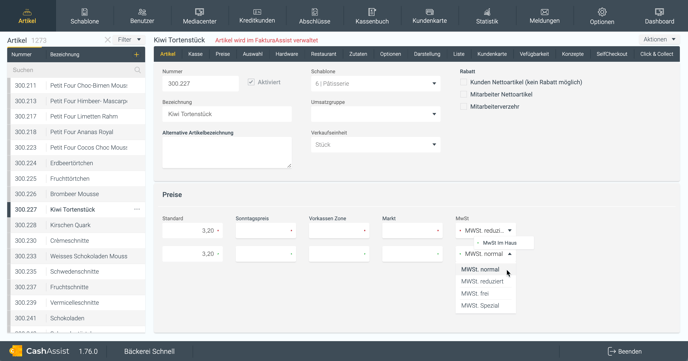The width and height of the screenshot is (688, 361).
Task: Open the Mediacenter icon
Action: [199, 12]
